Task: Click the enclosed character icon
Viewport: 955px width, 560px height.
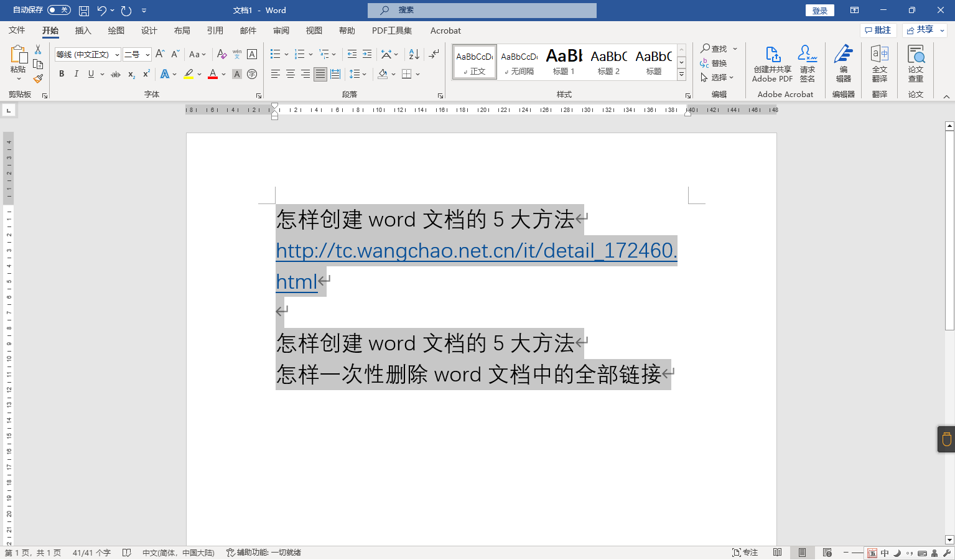Action: [x=252, y=74]
